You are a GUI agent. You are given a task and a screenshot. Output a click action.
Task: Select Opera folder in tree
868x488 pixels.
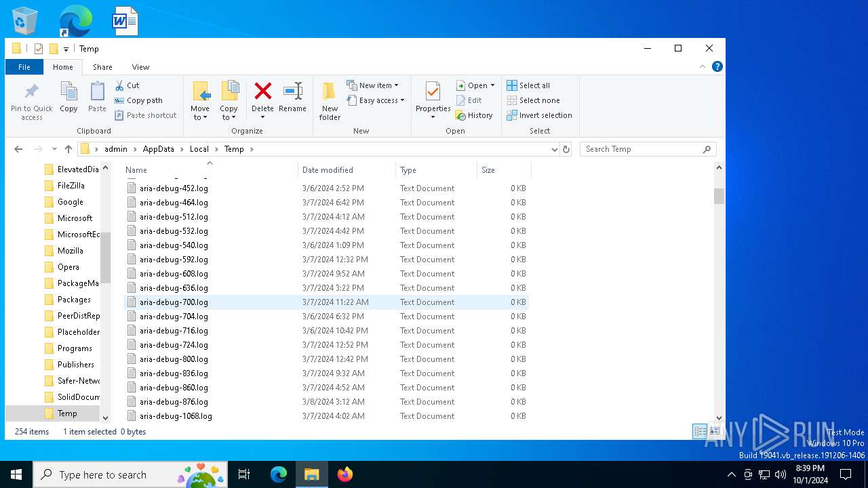[68, 267]
